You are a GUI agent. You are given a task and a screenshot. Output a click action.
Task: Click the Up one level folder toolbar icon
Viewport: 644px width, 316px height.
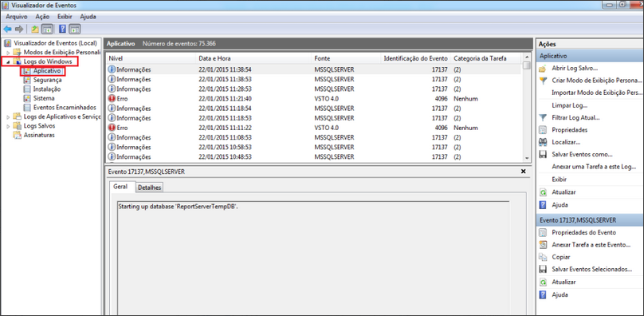[x=35, y=30]
